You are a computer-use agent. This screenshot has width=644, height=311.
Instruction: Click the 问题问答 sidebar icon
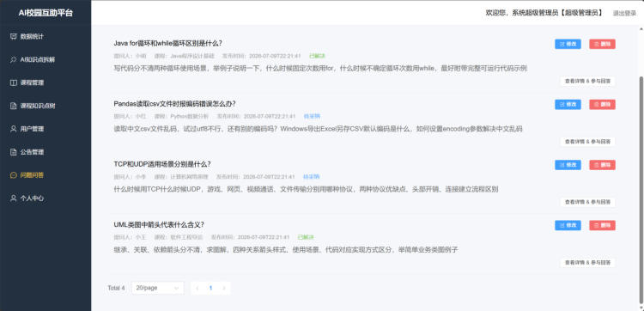(13, 175)
